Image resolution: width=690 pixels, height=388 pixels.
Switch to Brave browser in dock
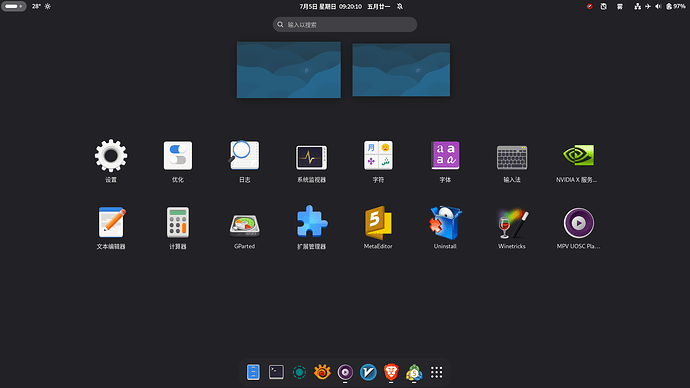coord(391,372)
